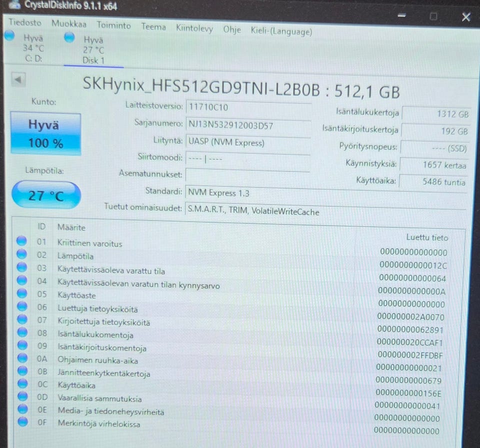The width and height of the screenshot is (480, 448).
Task: Click the CrystalDiskInfo title bar icon
Action: tap(14, 4)
